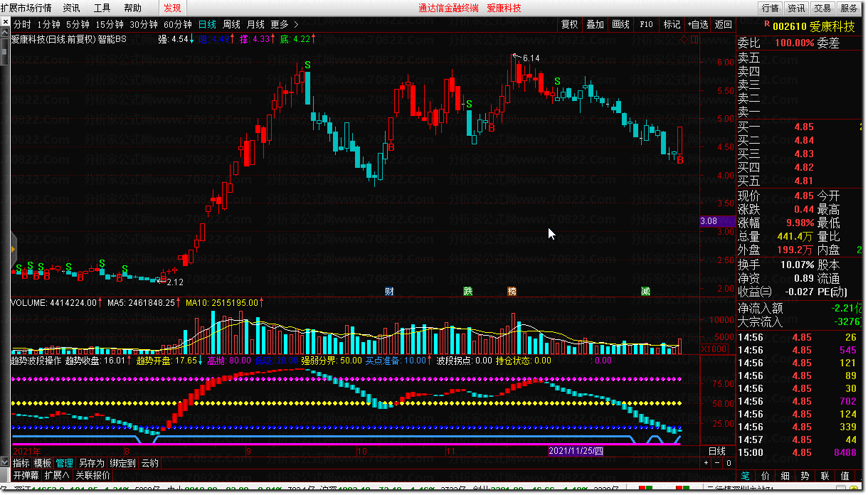Click the 财 event marker on chart
This screenshot has height=495, width=868.
click(x=389, y=291)
